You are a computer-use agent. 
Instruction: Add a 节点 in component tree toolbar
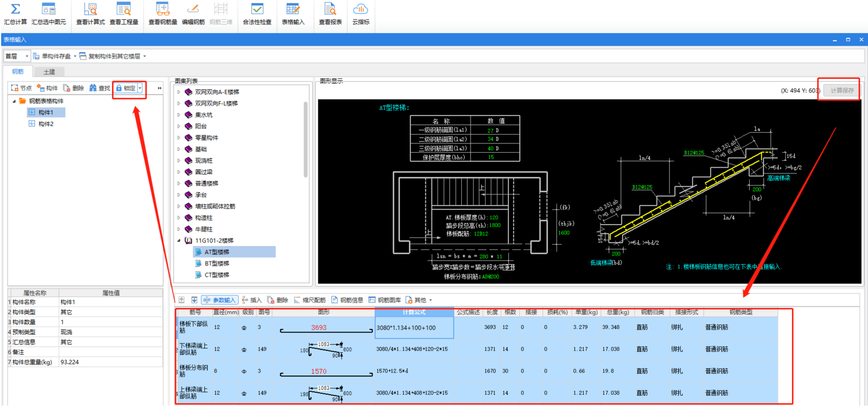point(21,88)
